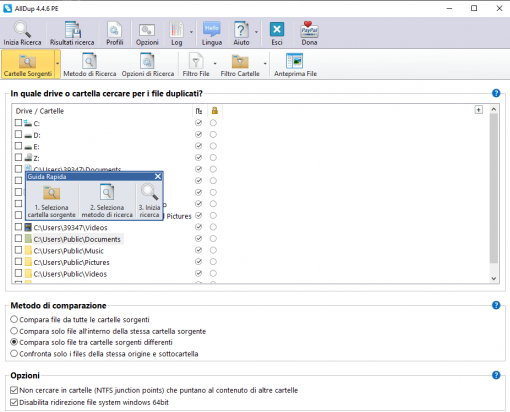Click the folder list scrollbar up arrow
The height and width of the screenshot is (412, 510).
pyautogui.click(x=494, y=109)
